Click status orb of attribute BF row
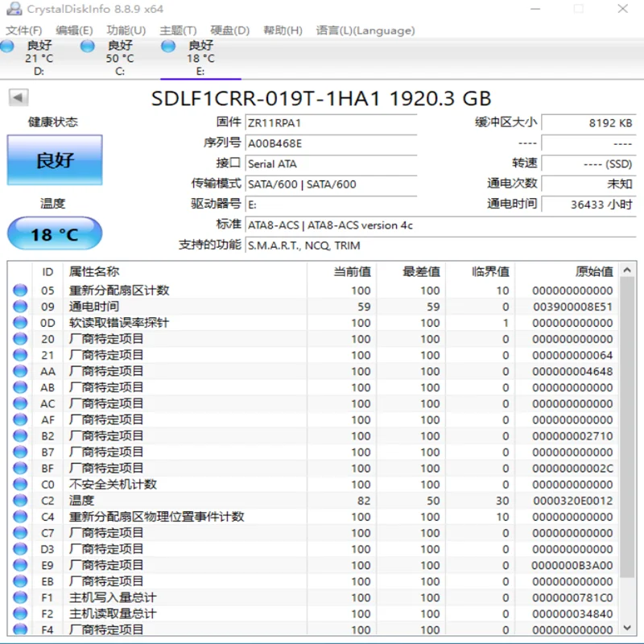 [x=20, y=469]
